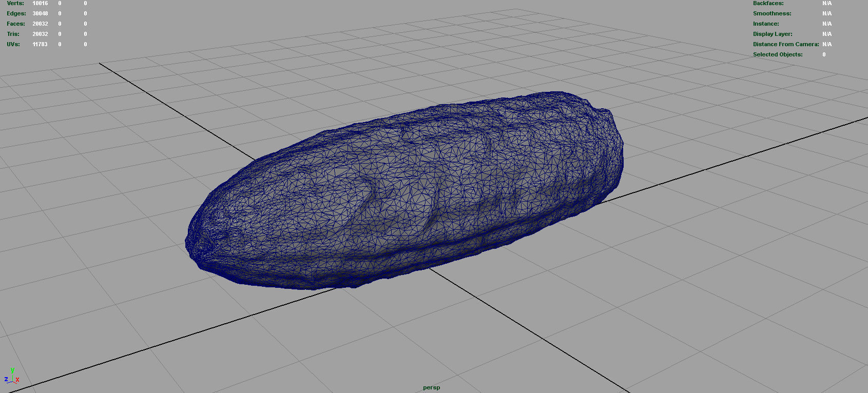Click the 'Edges:' heads-up label
The width and height of the screenshot is (868, 393).
[16, 13]
